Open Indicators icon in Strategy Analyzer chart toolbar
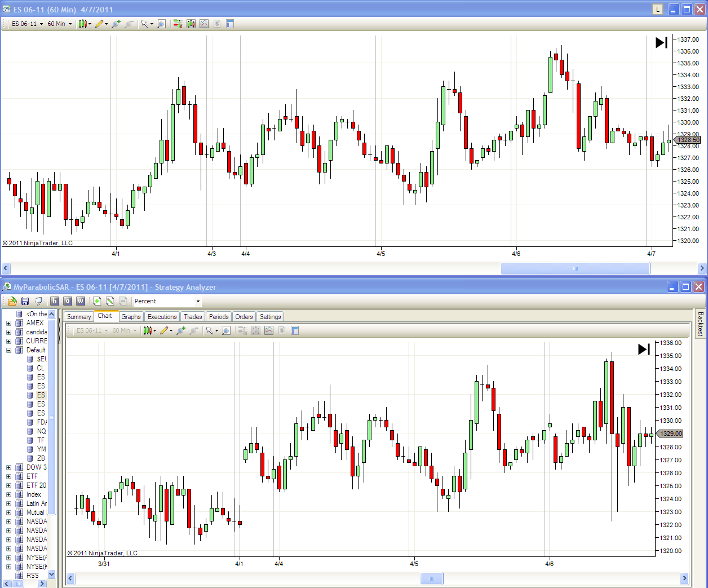This screenshot has width=708, height=588. click(269, 330)
